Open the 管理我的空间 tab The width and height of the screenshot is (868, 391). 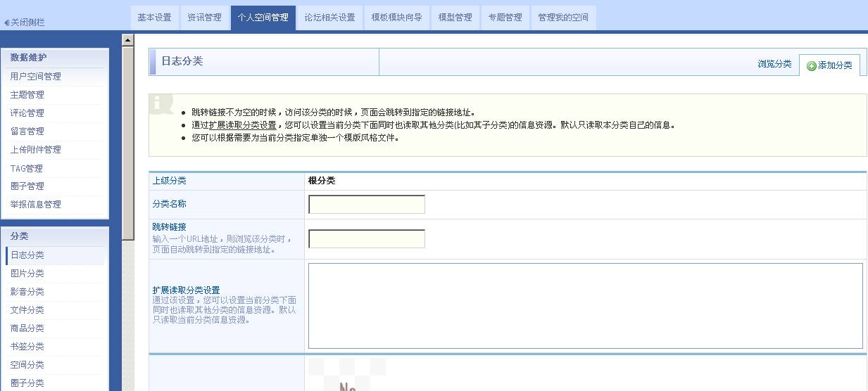pyautogui.click(x=563, y=18)
